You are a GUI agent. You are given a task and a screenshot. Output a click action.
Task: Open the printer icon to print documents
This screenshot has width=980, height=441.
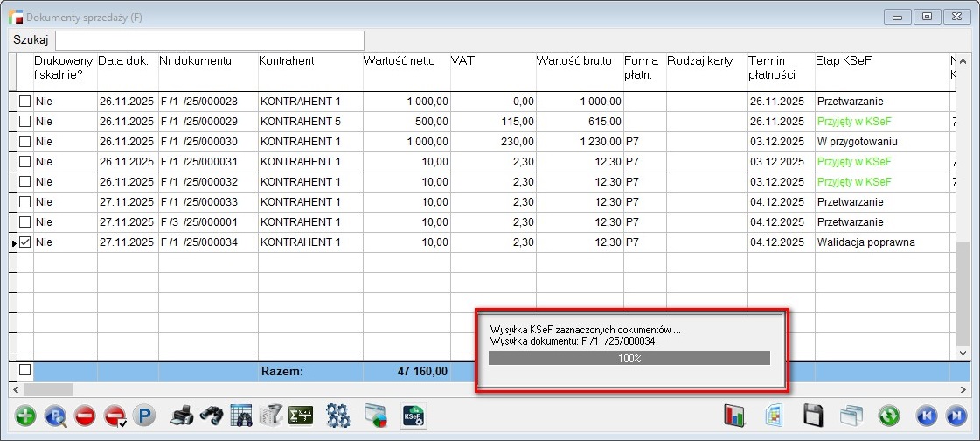click(181, 416)
